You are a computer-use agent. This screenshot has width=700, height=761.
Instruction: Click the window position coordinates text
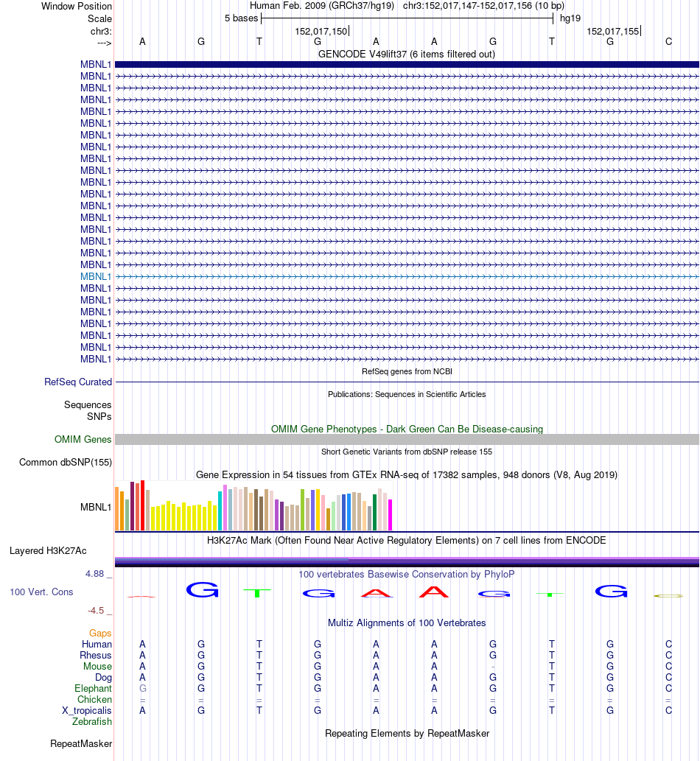pyautogui.click(x=483, y=7)
